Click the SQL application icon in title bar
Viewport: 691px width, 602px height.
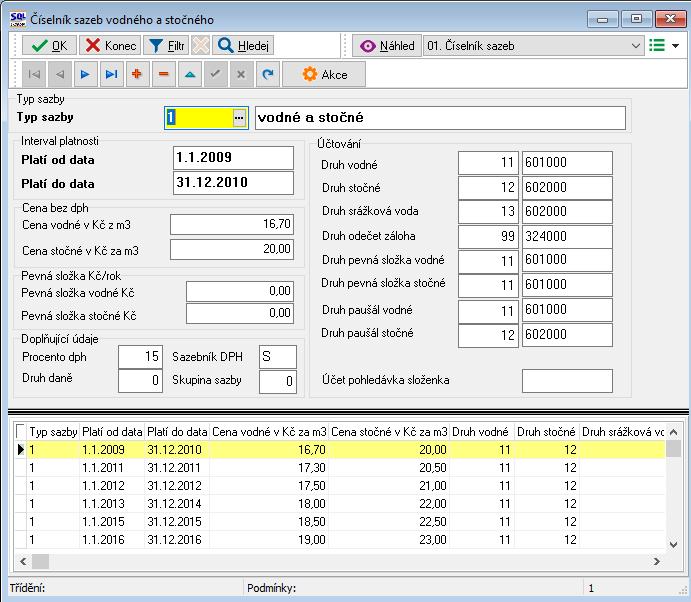pyautogui.click(x=18, y=19)
